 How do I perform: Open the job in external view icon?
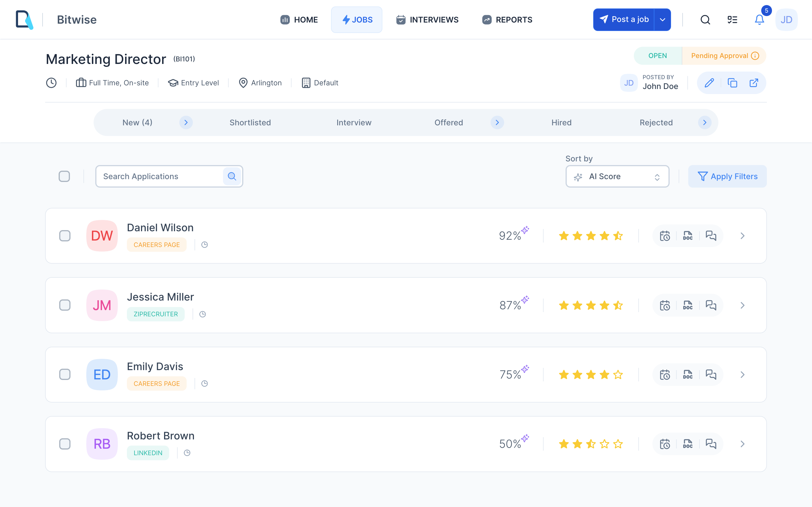coord(754,83)
